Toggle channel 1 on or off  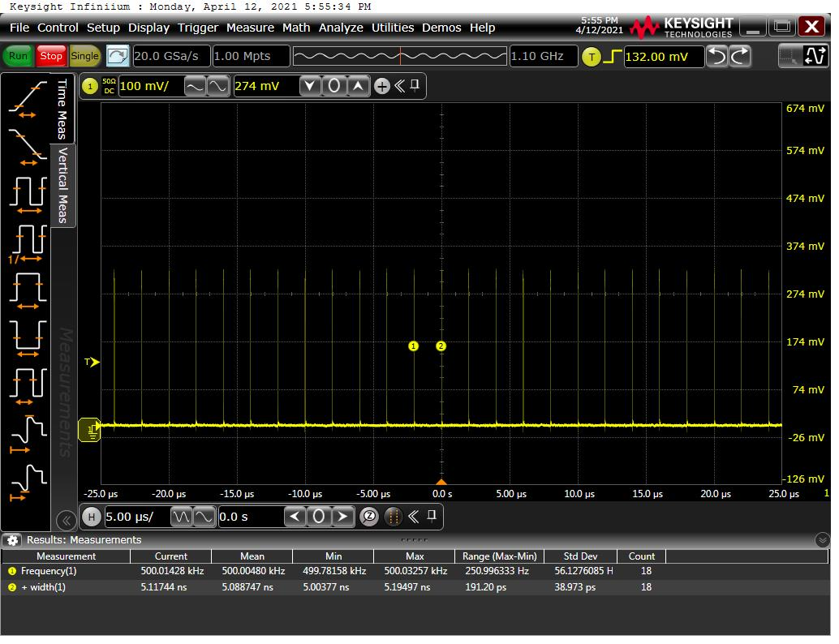(x=90, y=86)
